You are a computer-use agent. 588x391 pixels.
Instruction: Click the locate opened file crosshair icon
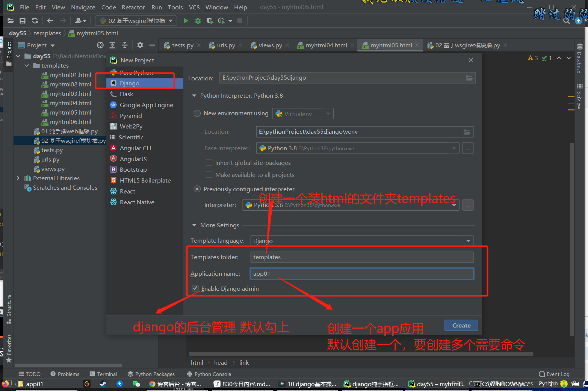point(100,45)
